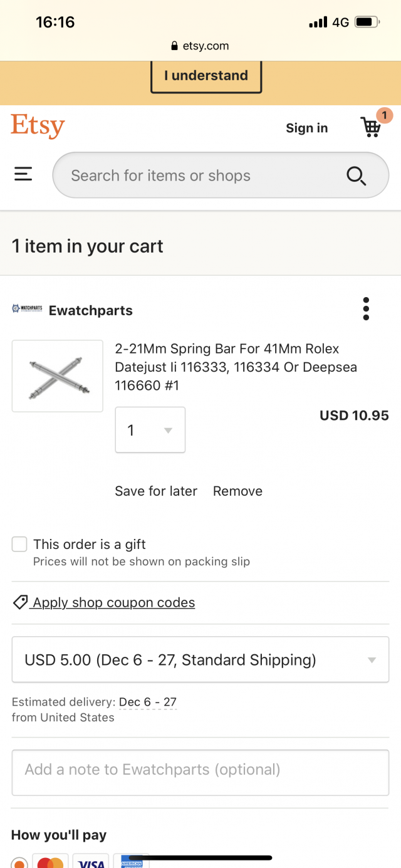
Task: Tap the Ewatchparts shop logo
Action: [x=27, y=308]
